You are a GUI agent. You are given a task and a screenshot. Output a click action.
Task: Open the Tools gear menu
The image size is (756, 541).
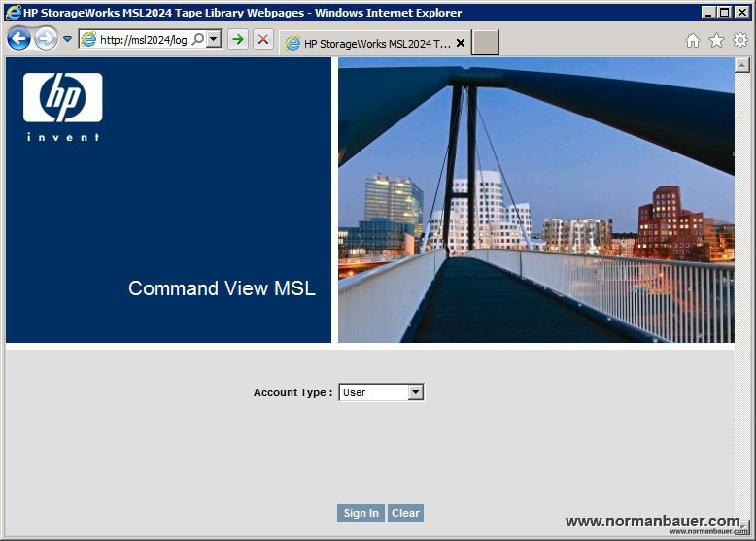coord(739,41)
